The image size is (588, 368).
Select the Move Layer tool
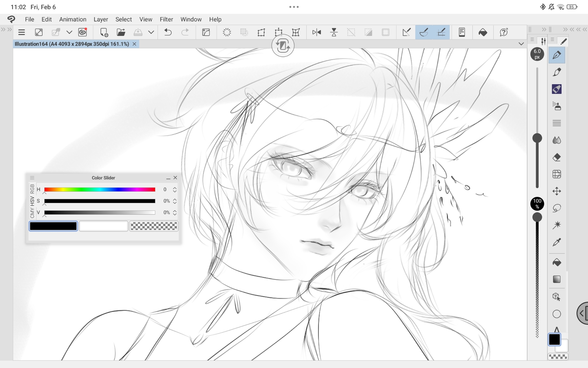click(557, 191)
